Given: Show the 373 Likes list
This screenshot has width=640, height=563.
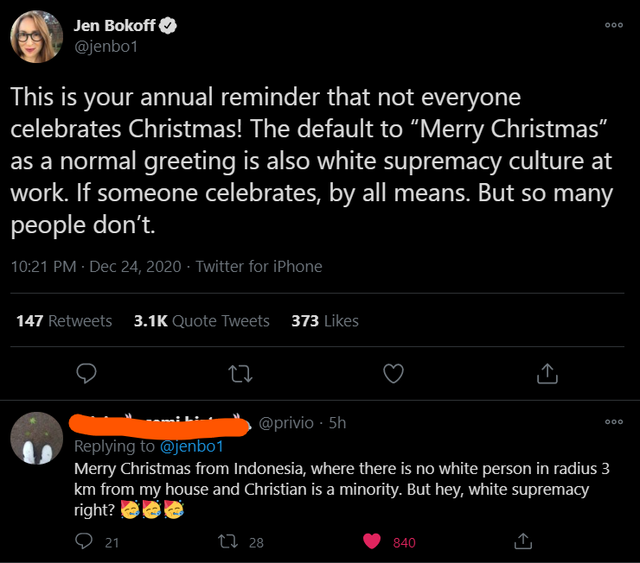Looking at the screenshot, I should [325, 321].
